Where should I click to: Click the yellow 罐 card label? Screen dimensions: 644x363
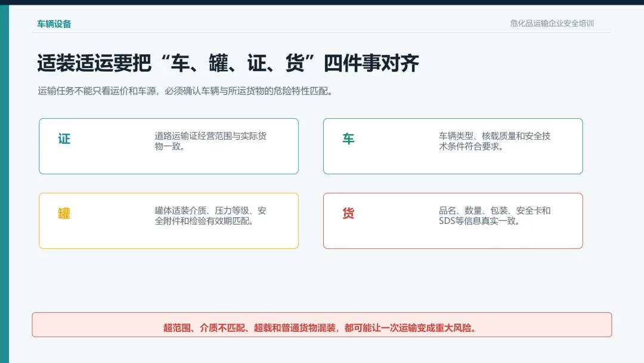64,213
